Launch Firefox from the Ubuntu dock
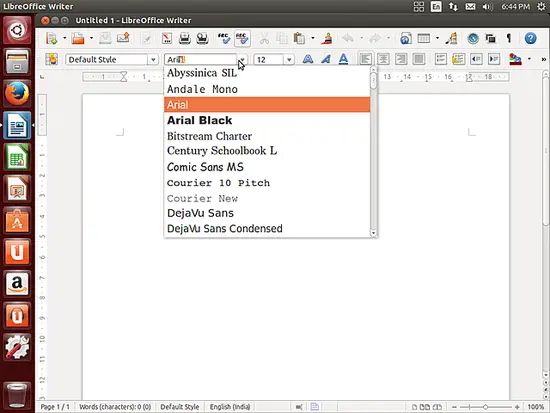Screen dimensions: 550x413 (x=17, y=94)
